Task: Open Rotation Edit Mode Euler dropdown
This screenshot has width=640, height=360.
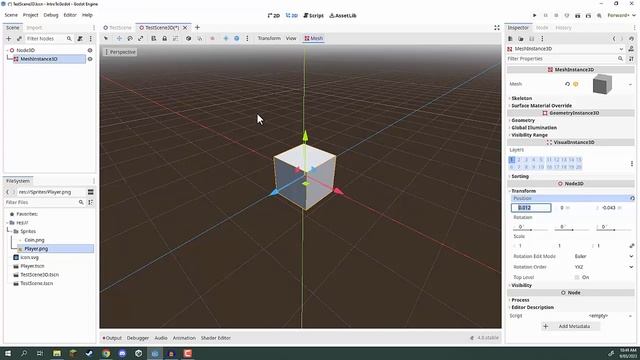Action: [x=604, y=256]
